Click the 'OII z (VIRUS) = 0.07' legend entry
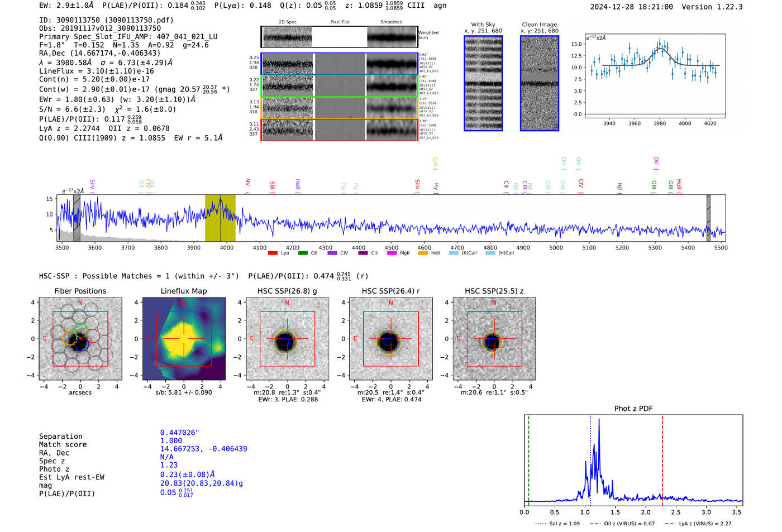This screenshot has height=532, width=782. click(x=622, y=524)
